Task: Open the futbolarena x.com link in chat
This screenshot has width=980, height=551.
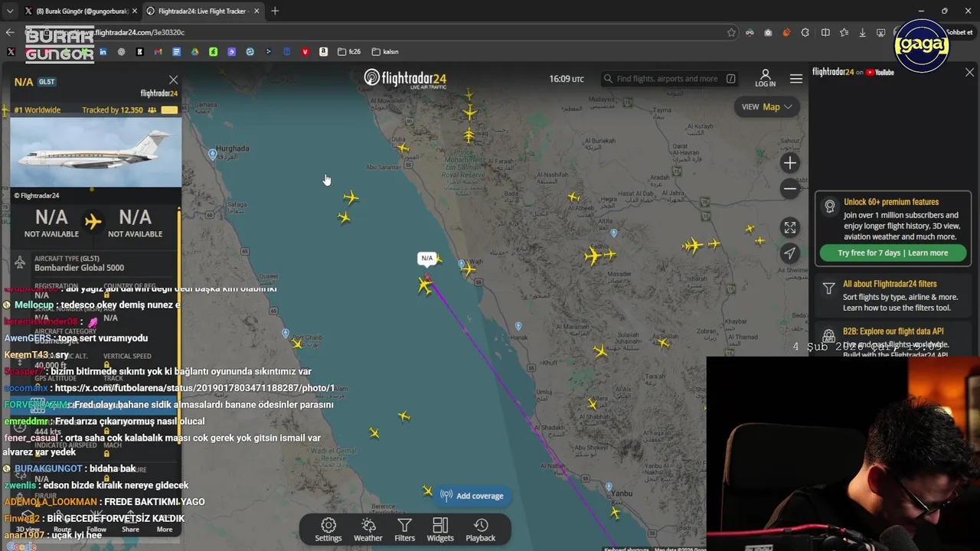Action: [194, 388]
